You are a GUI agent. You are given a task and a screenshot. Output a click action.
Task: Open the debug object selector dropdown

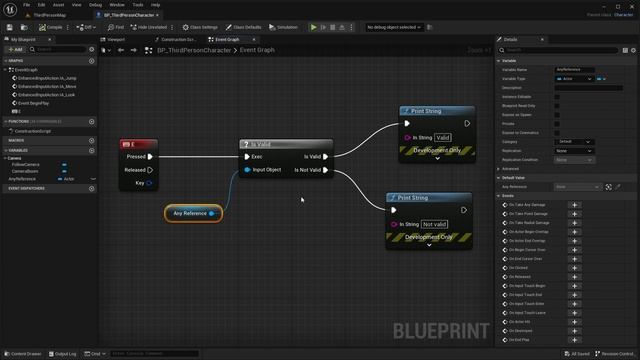pos(393,27)
